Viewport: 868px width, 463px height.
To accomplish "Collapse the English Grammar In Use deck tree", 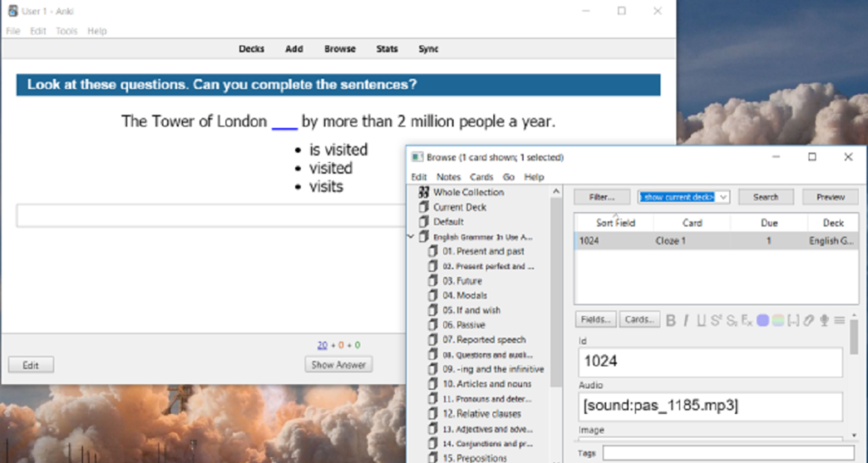I will (413, 237).
